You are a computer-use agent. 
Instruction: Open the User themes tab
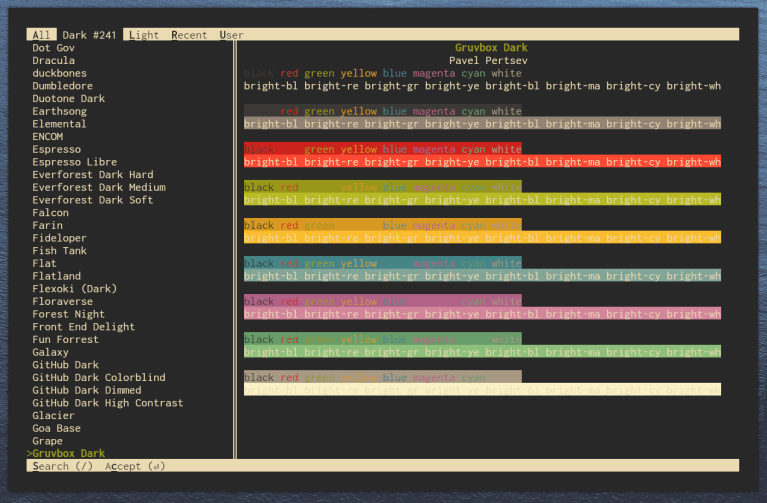(231, 35)
